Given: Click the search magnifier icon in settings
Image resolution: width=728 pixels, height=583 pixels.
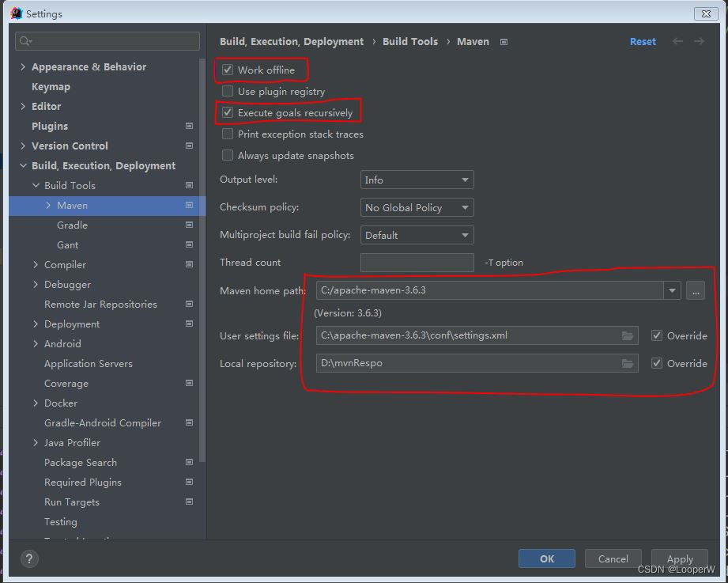Looking at the screenshot, I should [x=25, y=41].
